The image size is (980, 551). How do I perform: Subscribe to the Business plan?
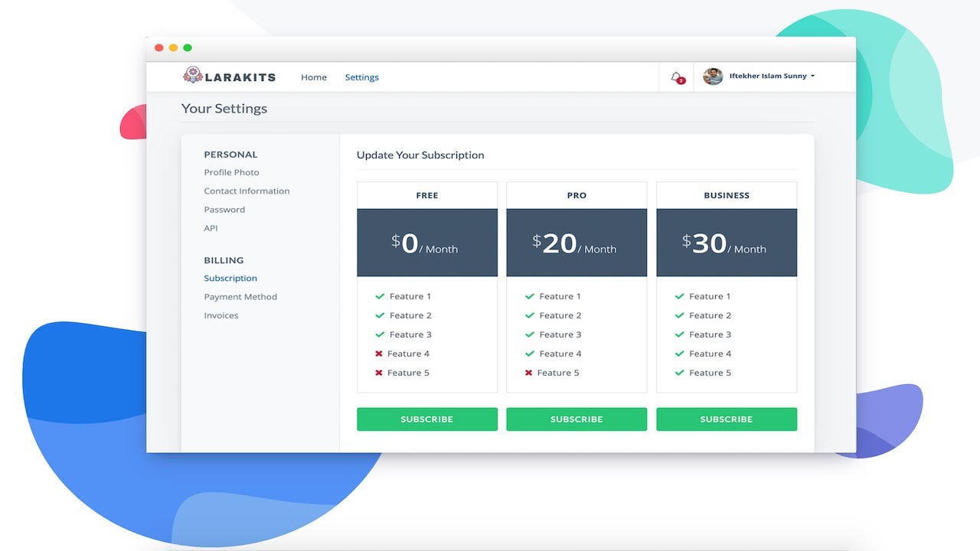click(727, 419)
